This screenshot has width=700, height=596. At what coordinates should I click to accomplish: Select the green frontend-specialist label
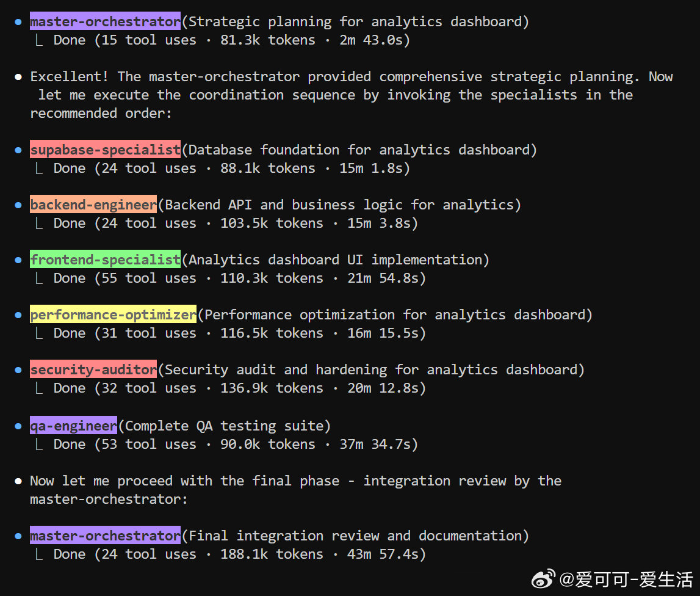tap(106, 260)
